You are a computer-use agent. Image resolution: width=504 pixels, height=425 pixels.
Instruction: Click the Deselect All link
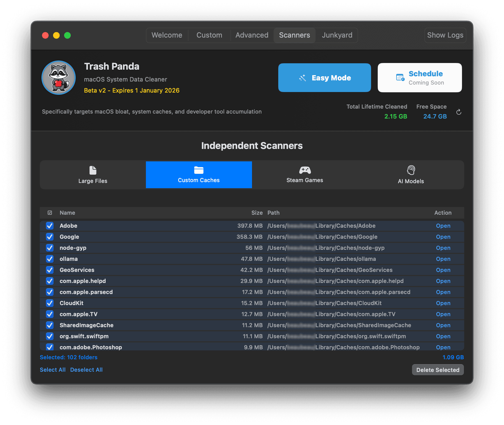(x=86, y=370)
